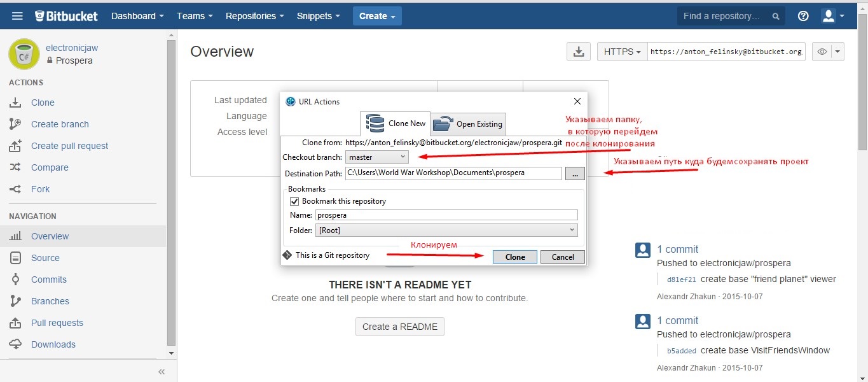Switch to the Clone New tab
This screenshot has width=868, height=382.
395,123
